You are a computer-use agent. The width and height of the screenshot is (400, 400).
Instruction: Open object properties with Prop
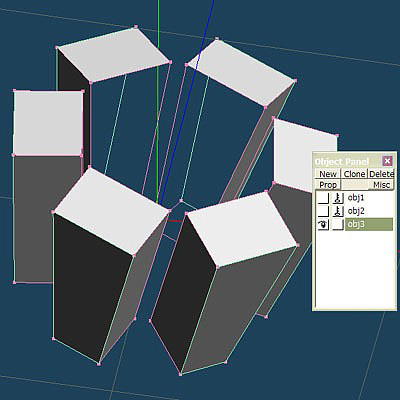(x=328, y=185)
